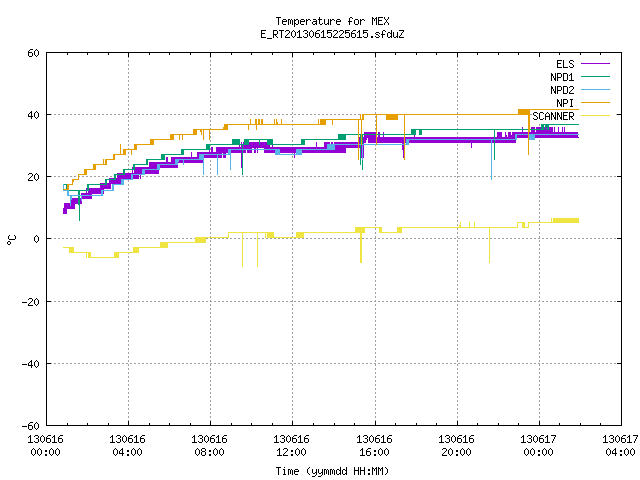Click the y-axis tick label -60

coord(31,427)
